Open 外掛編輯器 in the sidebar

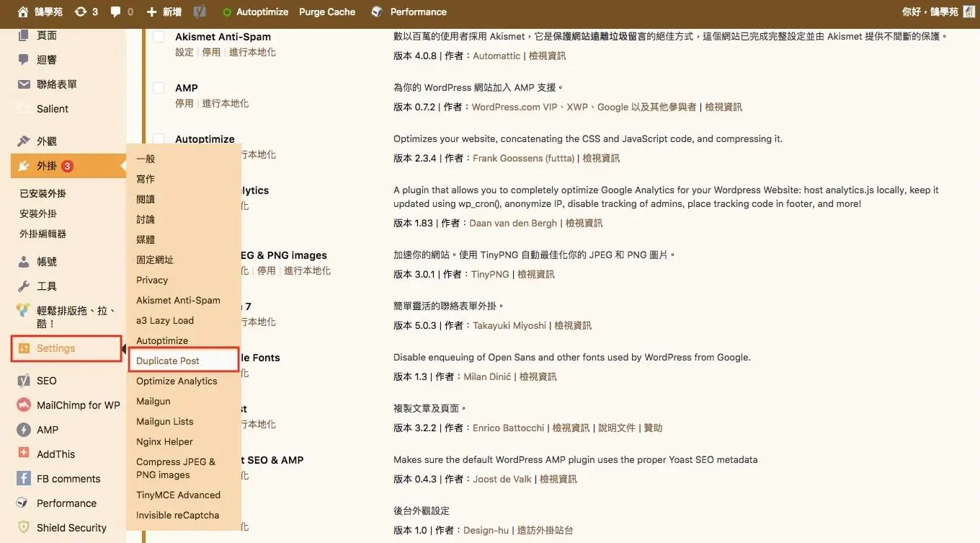point(43,234)
